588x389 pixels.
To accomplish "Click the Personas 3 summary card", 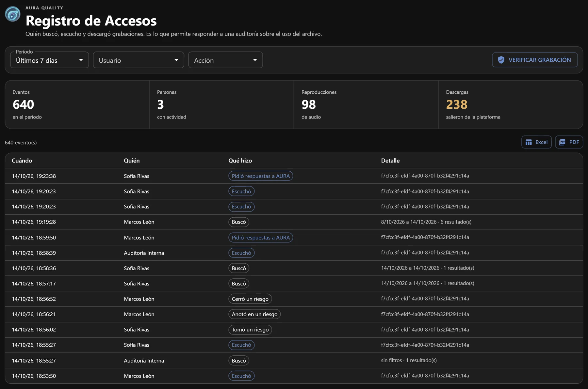I will pyautogui.click(x=222, y=104).
